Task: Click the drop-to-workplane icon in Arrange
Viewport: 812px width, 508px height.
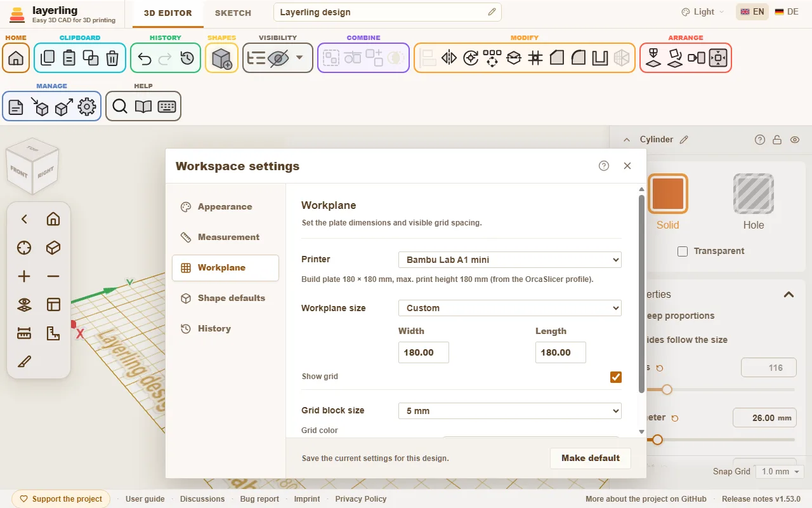Action: pos(653,58)
